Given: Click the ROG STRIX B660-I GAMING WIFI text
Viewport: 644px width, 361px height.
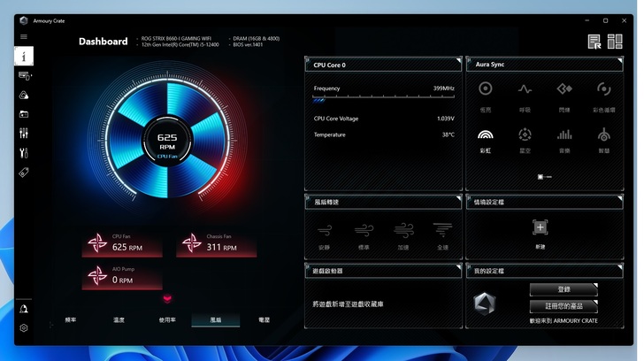Looking at the screenshot, I should pyautogui.click(x=176, y=39).
